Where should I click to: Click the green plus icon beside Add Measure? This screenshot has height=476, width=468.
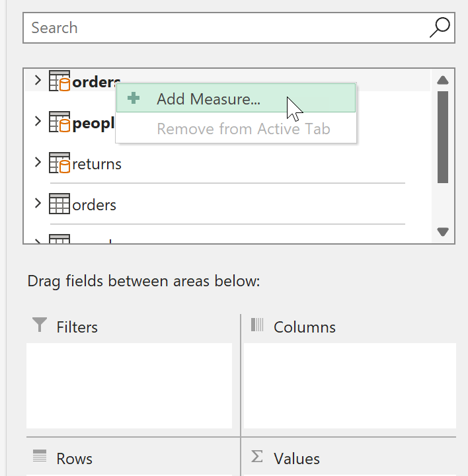[134, 99]
